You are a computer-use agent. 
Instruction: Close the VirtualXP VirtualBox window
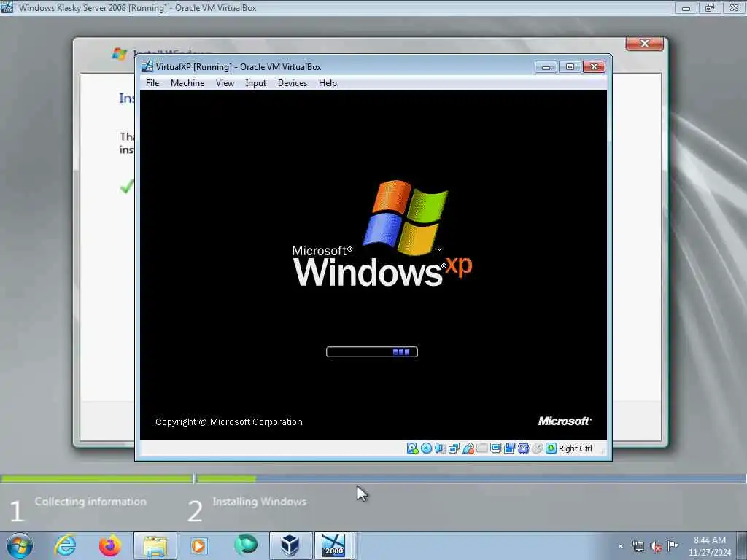pyautogui.click(x=594, y=66)
